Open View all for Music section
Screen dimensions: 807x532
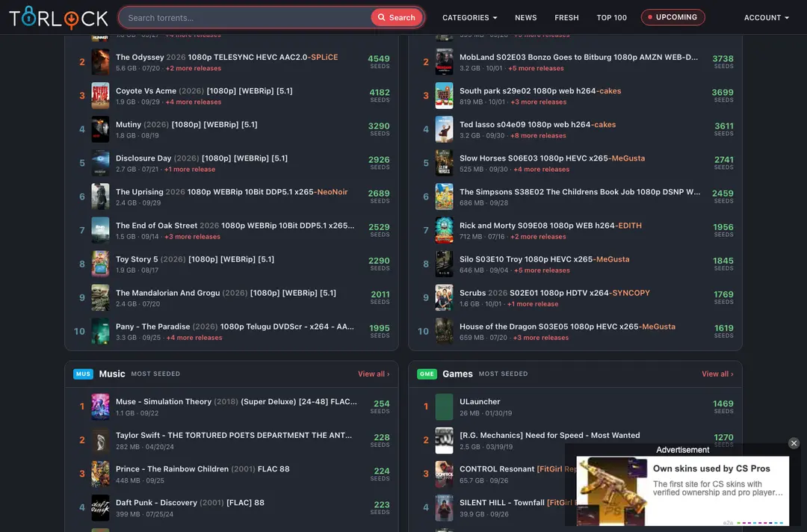click(x=374, y=374)
